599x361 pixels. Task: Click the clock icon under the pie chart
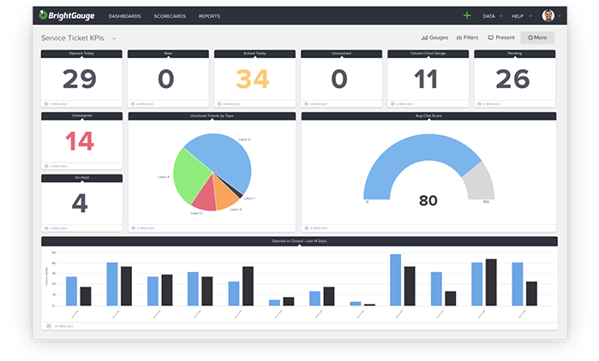pyautogui.click(x=133, y=228)
